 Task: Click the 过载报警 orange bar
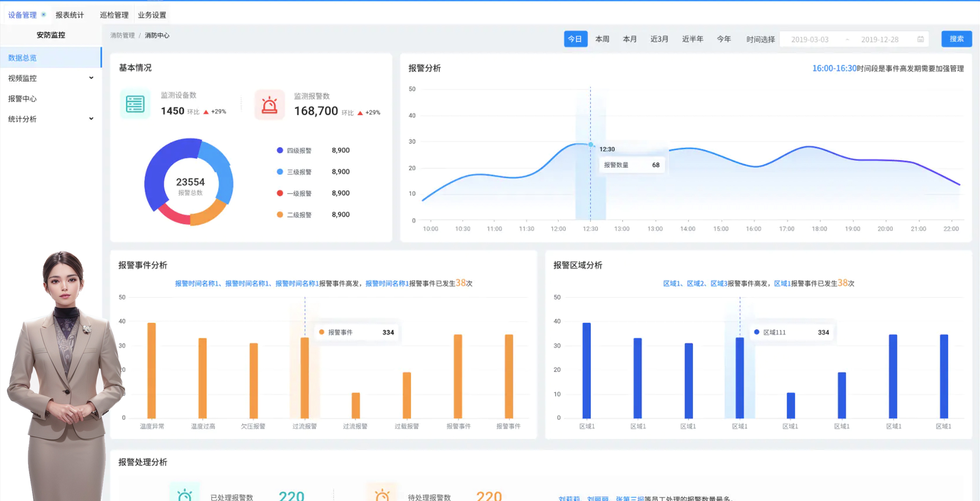pyautogui.click(x=407, y=395)
